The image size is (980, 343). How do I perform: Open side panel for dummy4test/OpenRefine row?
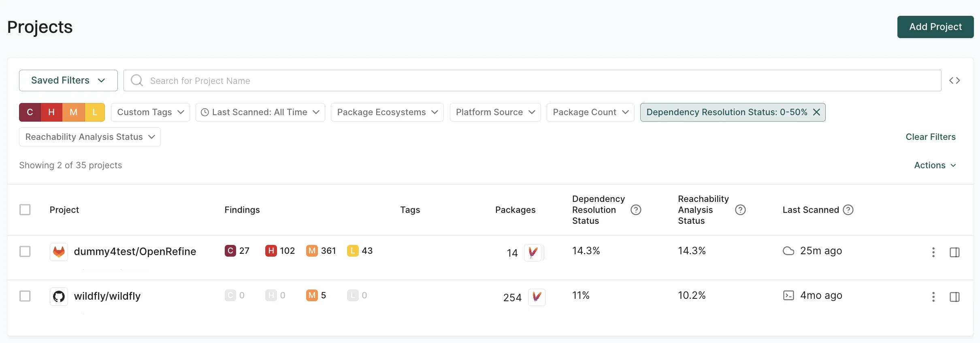click(954, 252)
